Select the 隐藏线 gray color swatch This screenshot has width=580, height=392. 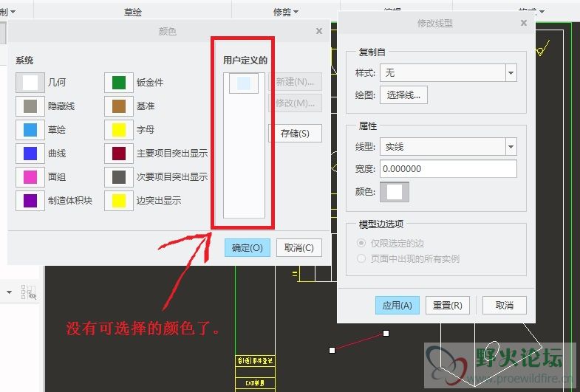tap(30, 106)
